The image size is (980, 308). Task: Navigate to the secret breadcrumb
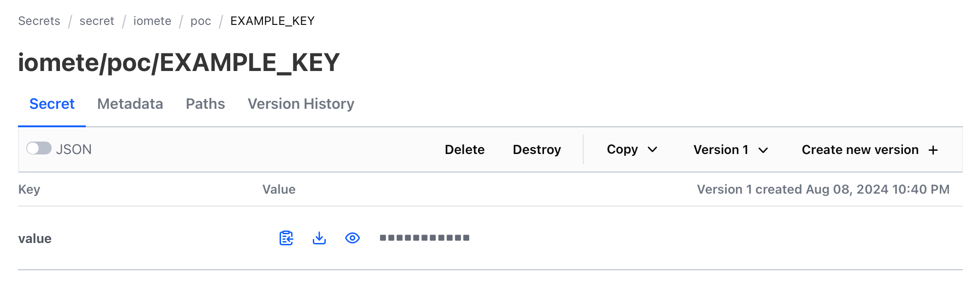coord(97,21)
